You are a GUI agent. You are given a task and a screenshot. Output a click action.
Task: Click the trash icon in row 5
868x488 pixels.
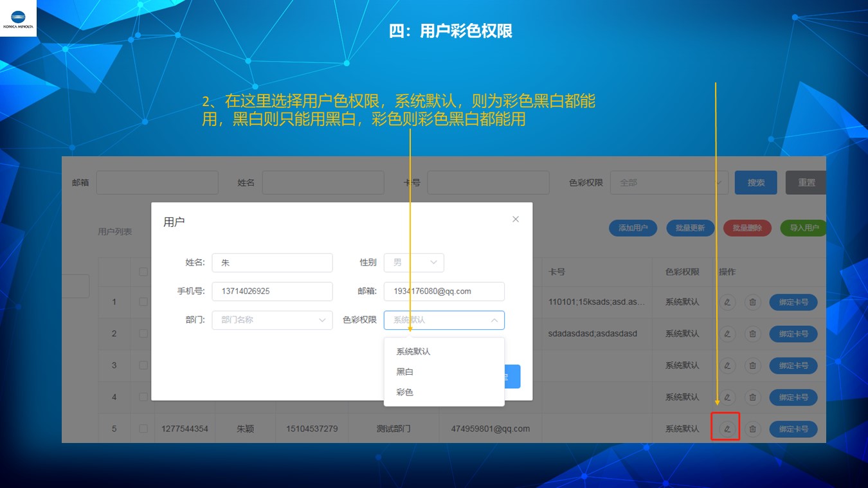pyautogui.click(x=752, y=429)
